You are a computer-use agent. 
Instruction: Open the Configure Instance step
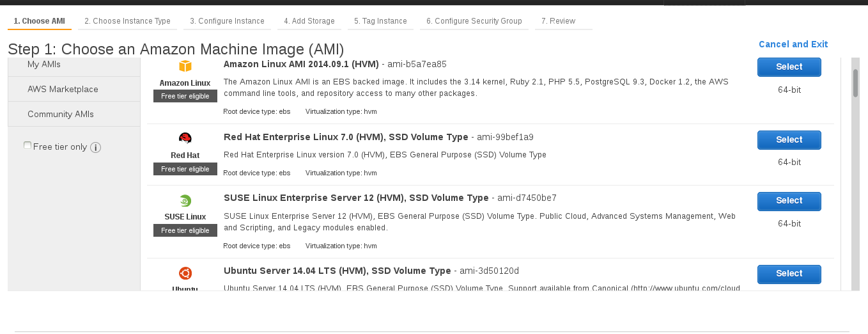[x=227, y=21]
